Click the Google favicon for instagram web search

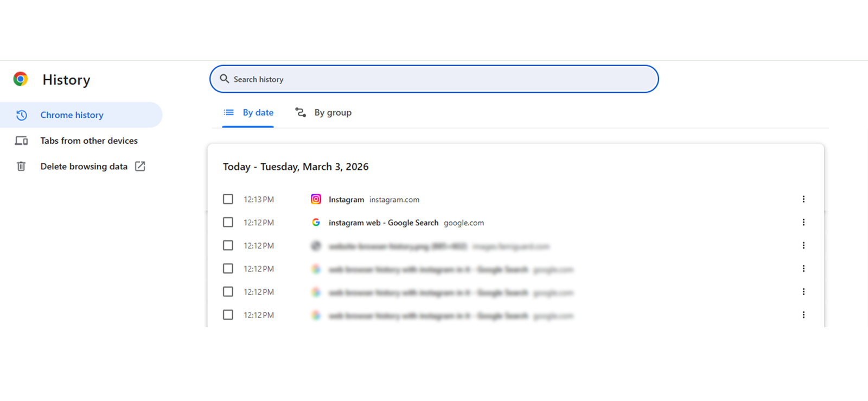tap(316, 222)
